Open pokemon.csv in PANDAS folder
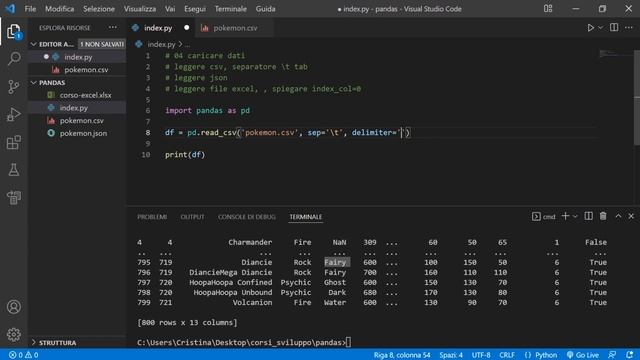Screen dimensions: 640x360 point(77,120)
